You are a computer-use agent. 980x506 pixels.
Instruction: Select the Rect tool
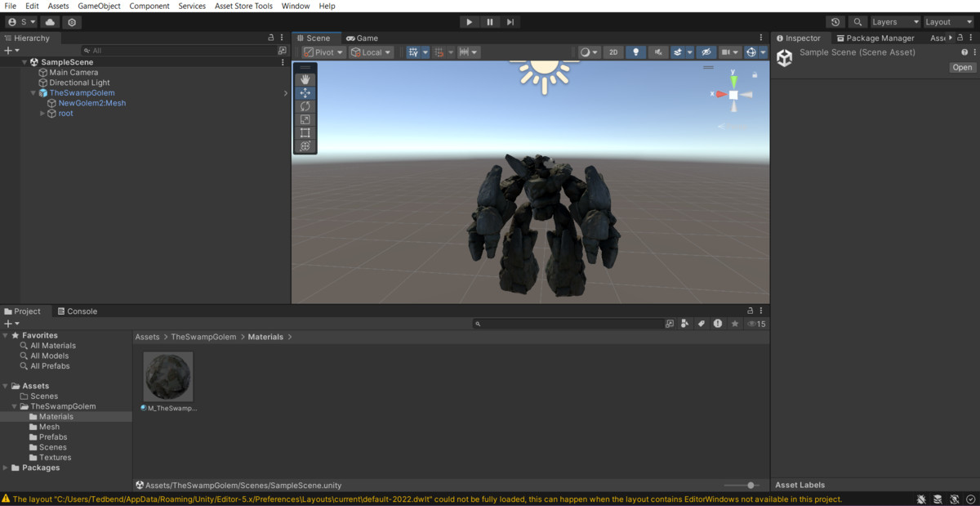pos(305,132)
